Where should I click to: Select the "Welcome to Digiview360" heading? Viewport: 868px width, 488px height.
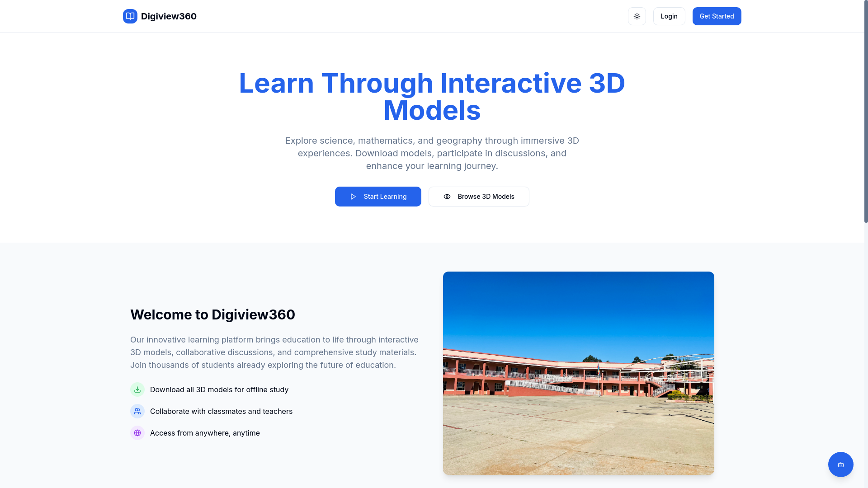click(x=212, y=314)
